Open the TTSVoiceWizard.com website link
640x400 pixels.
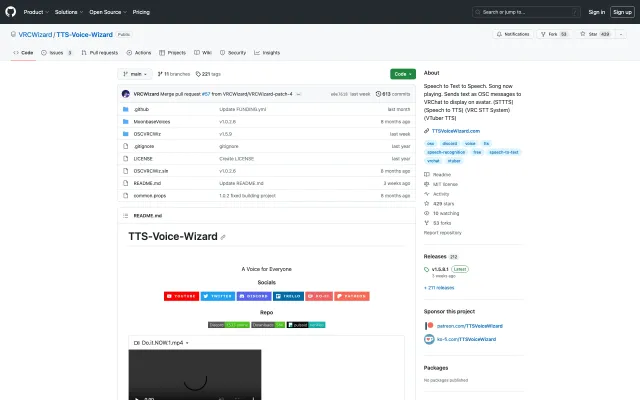(455, 131)
